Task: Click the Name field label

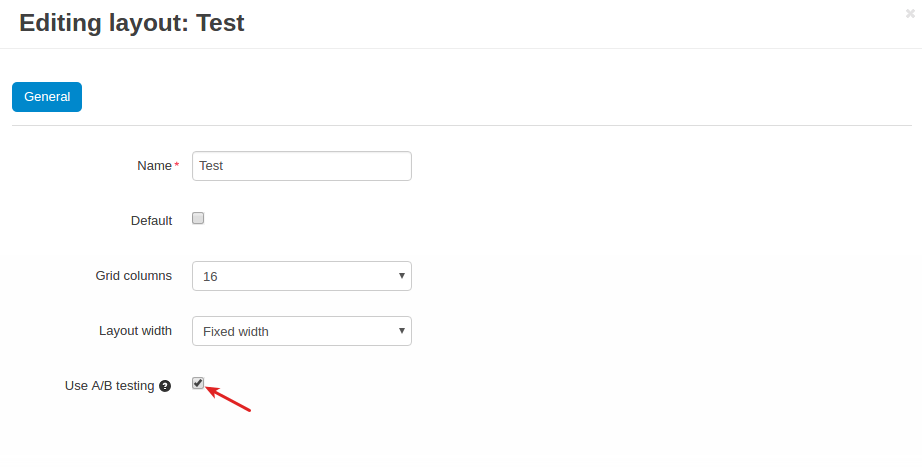Action: pyautogui.click(x=155, y=166)
